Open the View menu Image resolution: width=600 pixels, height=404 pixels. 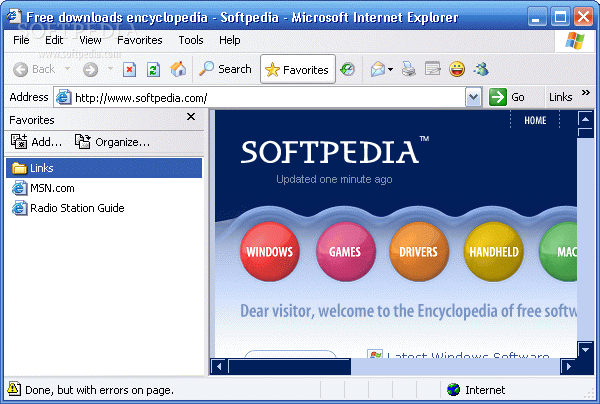90,40
